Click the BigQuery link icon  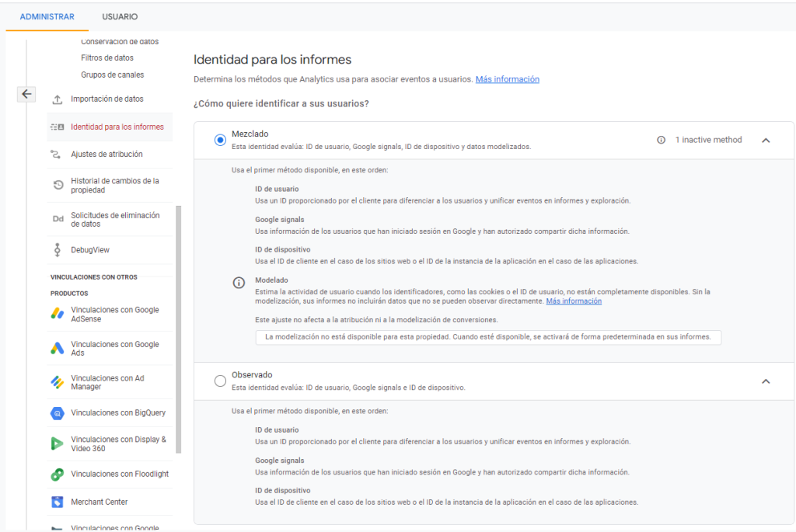click(57, 413)
